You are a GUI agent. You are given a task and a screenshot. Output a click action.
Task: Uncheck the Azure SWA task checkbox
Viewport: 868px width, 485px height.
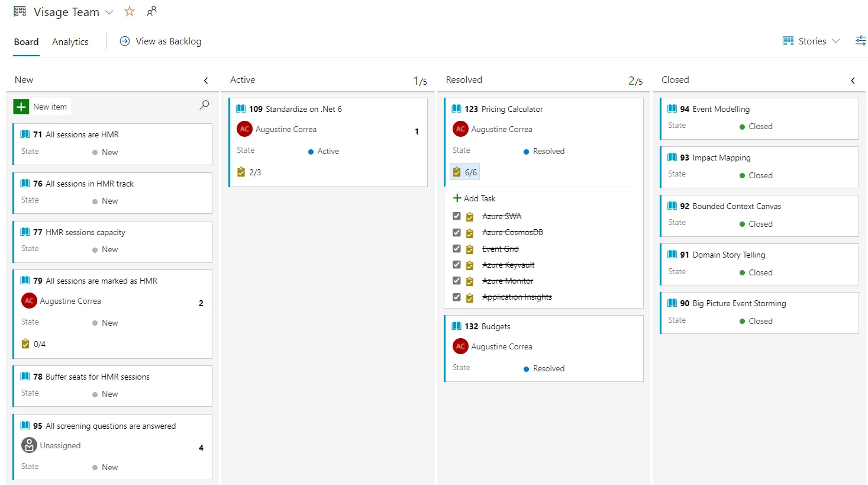(456, 216)
